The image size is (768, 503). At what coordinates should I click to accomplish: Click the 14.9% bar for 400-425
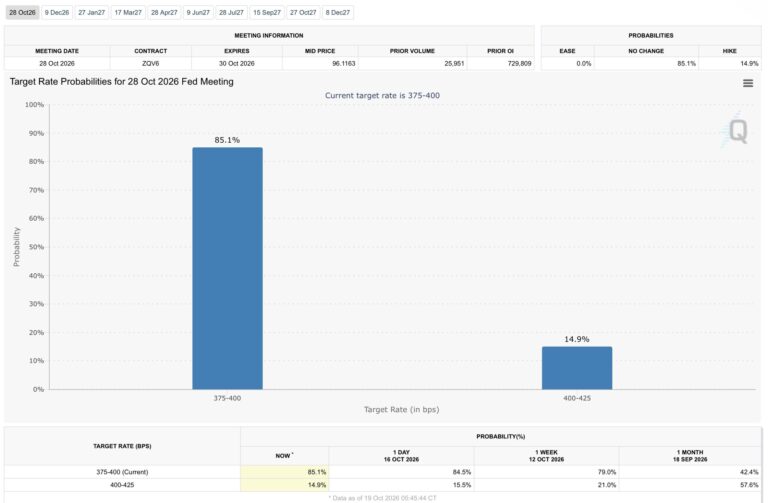(x=577, y=368)
